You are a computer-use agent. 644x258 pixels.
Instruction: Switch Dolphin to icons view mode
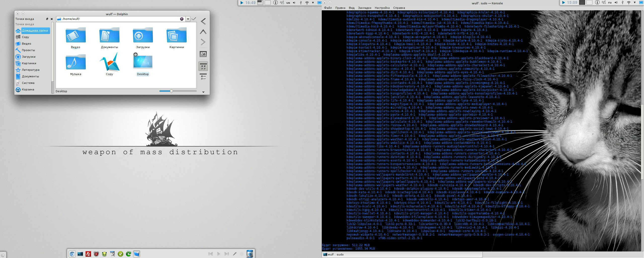(x=203, y=67)
